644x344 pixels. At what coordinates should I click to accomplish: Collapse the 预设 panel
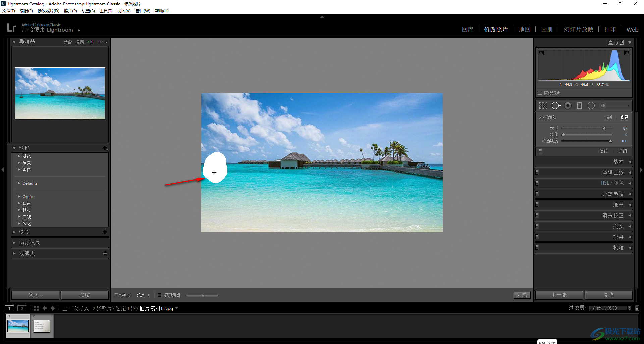tap(14, 148)
